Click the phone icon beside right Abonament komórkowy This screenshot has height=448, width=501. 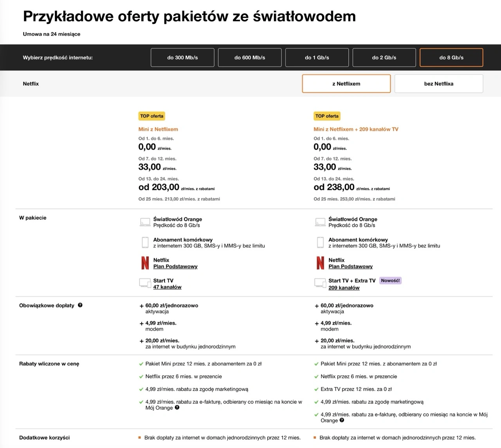click(320, 242)
